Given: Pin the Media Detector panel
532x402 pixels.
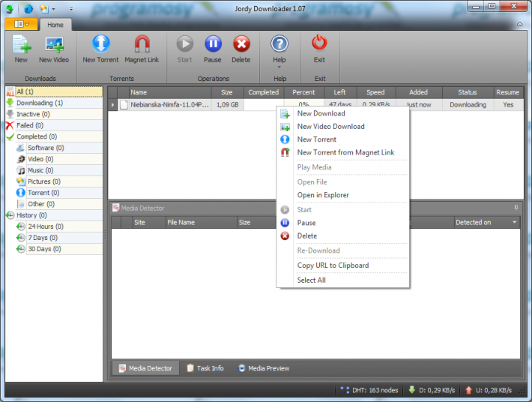Looking at the screenshot, I should pyautogui.click(x=516, y=208).
